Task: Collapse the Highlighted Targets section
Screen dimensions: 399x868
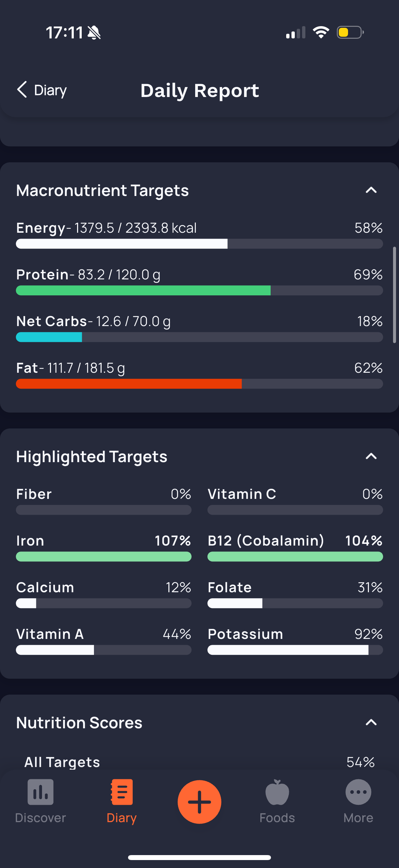Action: 371,457
